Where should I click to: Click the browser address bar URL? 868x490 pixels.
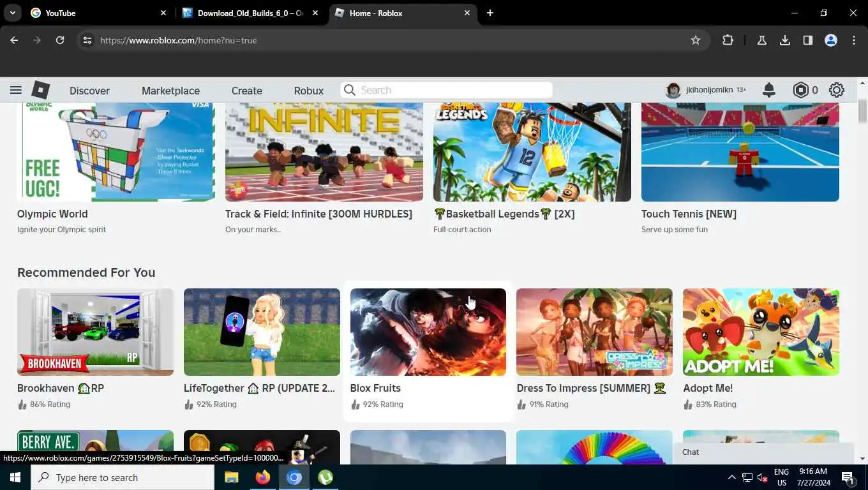[x=179, y=40]
